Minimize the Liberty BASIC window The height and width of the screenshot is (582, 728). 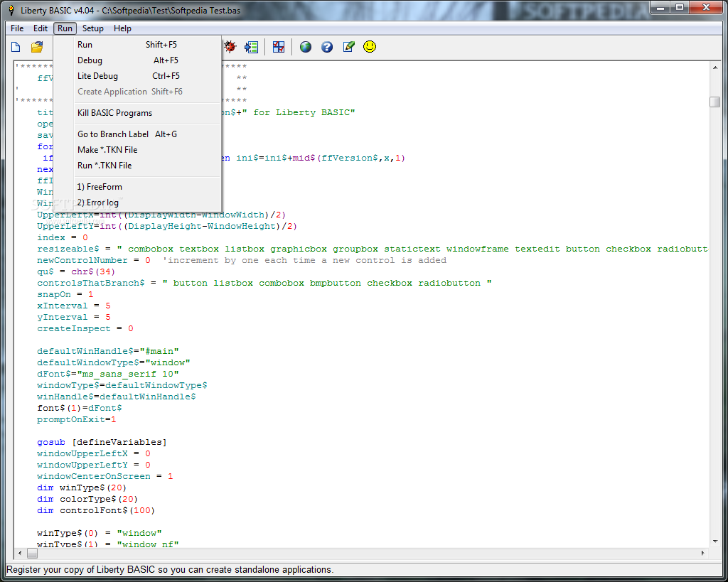pos(660,8)
